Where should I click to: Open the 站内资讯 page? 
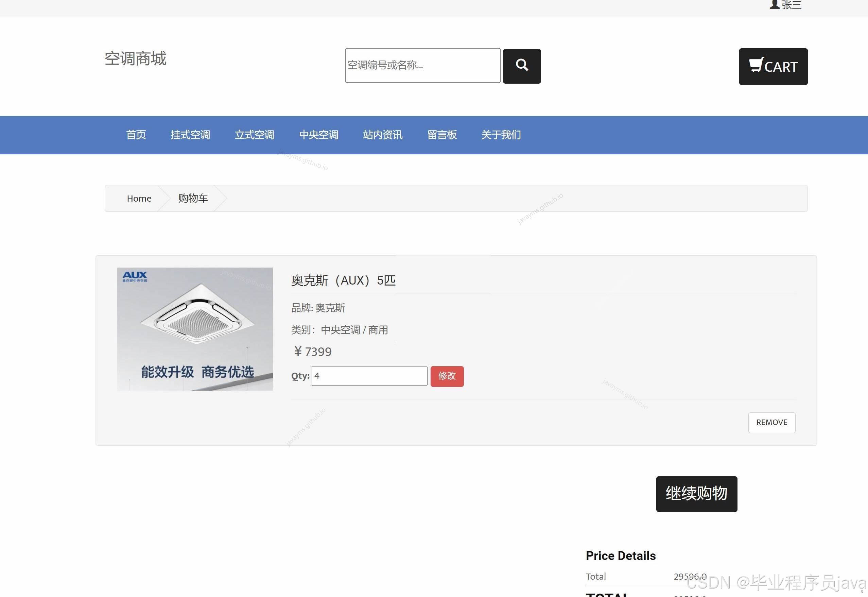[382, 135]
